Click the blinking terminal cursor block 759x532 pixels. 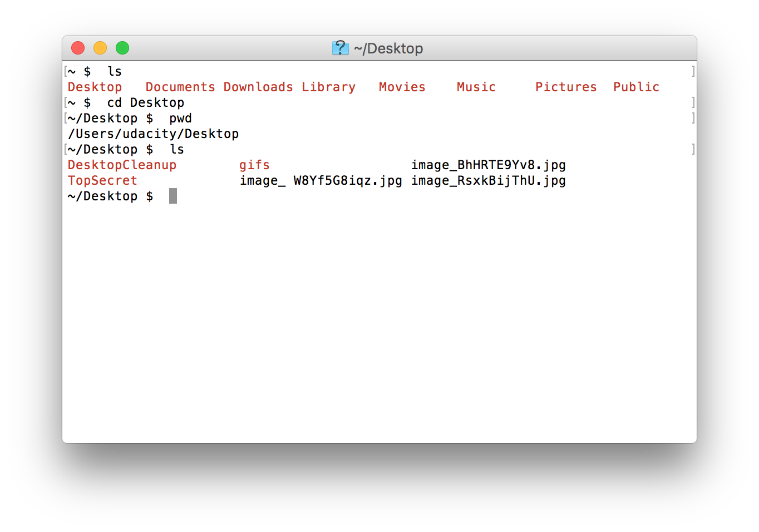[x=172, y=195]
